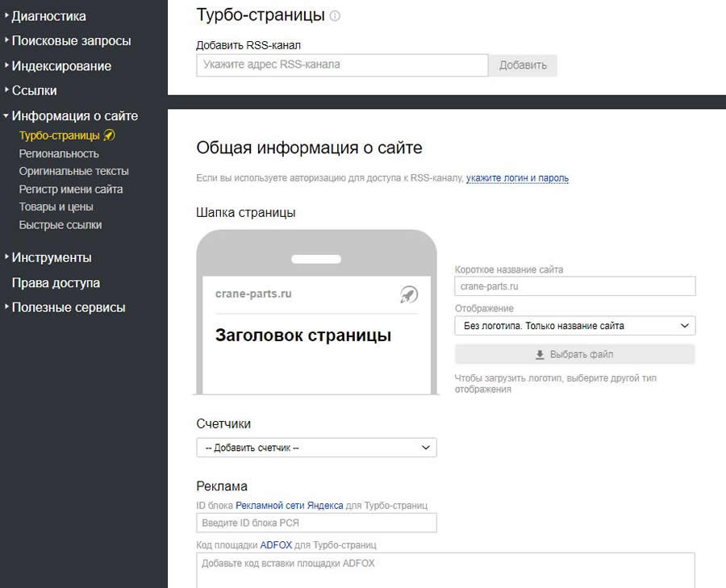Image resolution: width=726 pixels, height=588 pixels.
Task: Click the RSS channel address input field
Action: [341, 65]
